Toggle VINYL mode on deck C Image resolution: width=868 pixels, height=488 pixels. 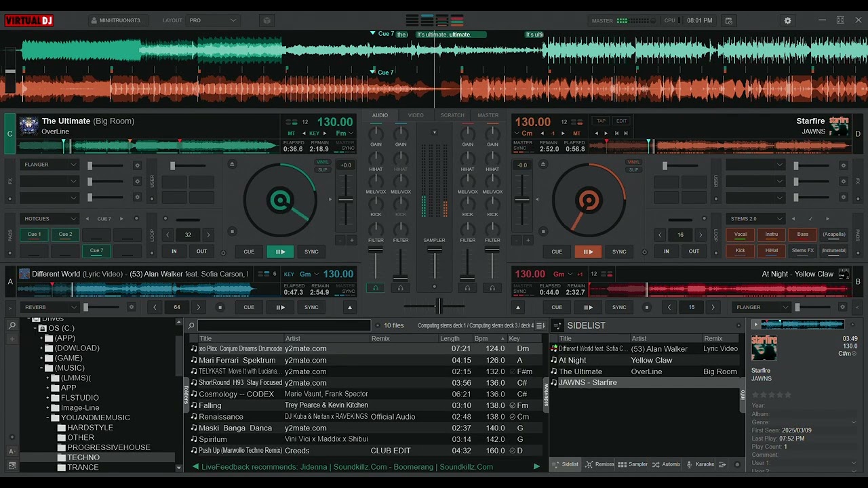click(x=323, y=162)
